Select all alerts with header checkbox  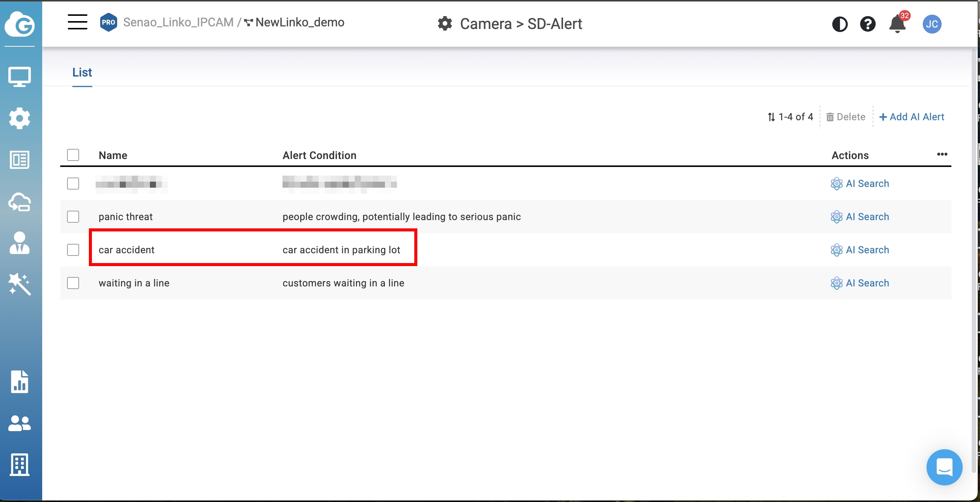click(x=73, y=155)
